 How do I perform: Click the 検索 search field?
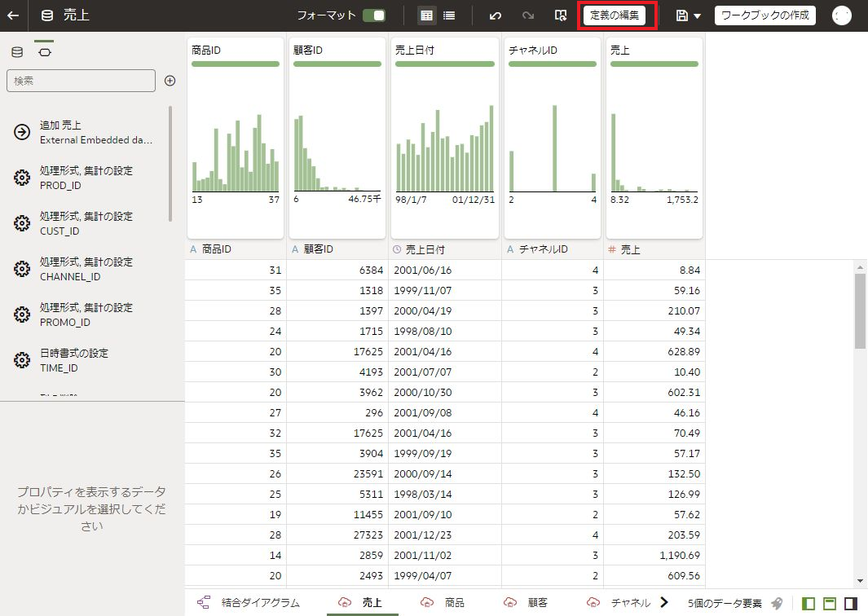pyautogui.click(x=81, y=81)
